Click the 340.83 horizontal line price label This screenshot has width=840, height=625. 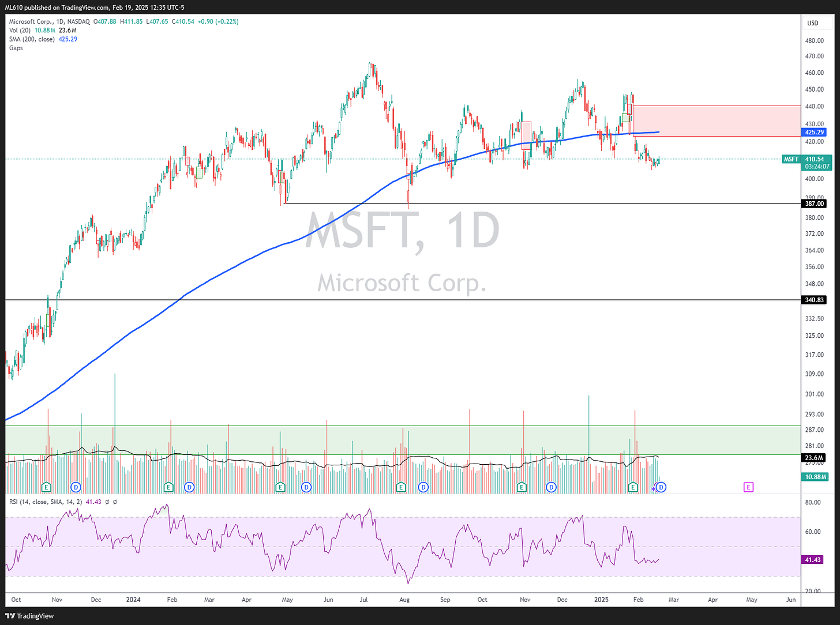(x=814, y=300)
